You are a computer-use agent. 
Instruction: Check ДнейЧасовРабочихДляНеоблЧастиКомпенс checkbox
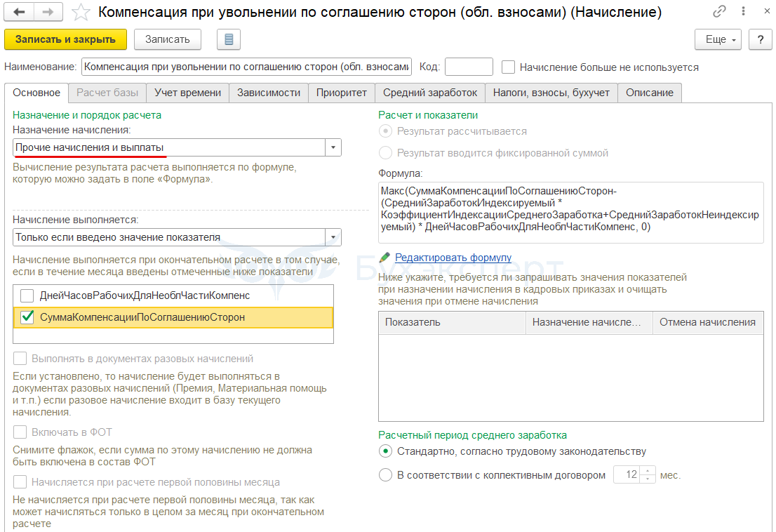[x=27, y=295]
